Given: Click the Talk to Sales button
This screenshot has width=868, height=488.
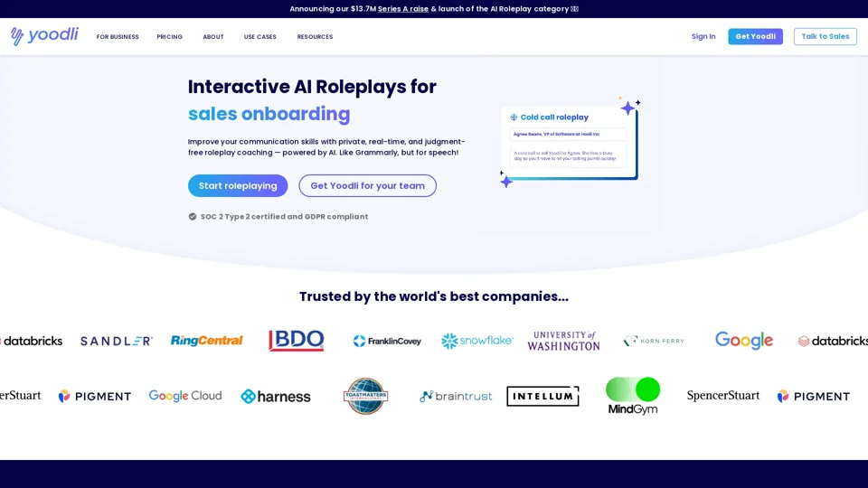Looking at the screenshot, I should point(825,36).
